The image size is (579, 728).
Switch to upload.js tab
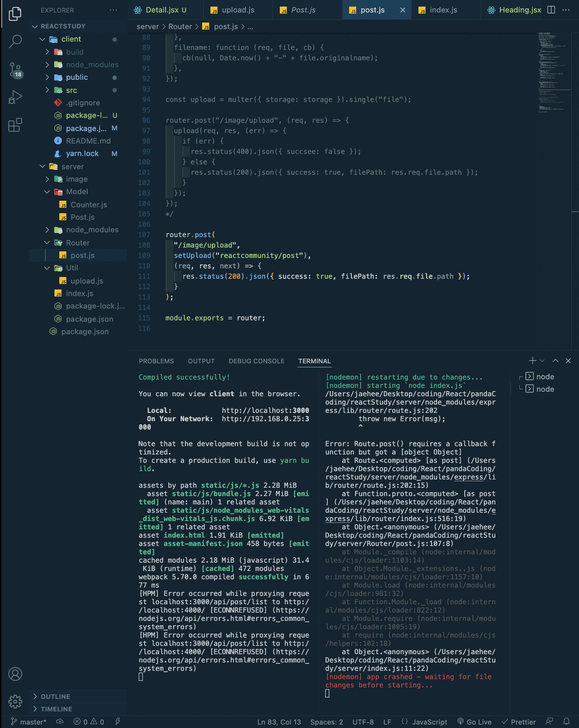click(238, 10)
